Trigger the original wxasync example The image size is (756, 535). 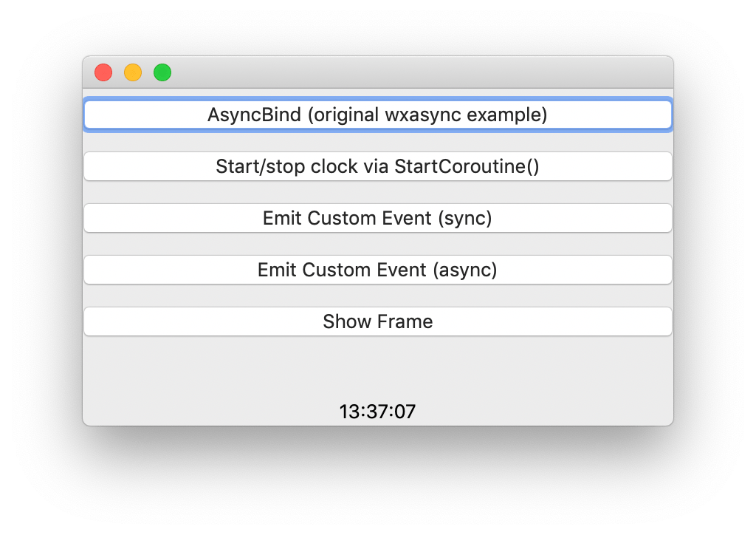(377, 115)
